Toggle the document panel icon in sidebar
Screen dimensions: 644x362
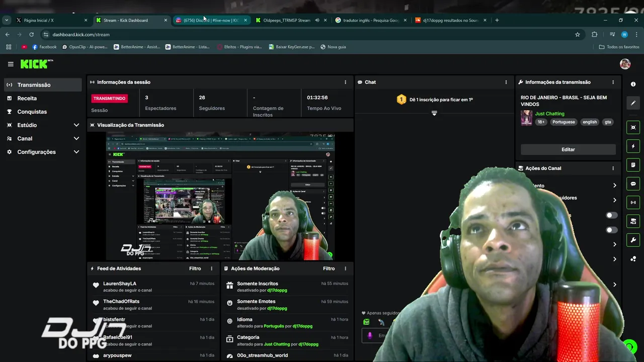[x=633, y=165]
